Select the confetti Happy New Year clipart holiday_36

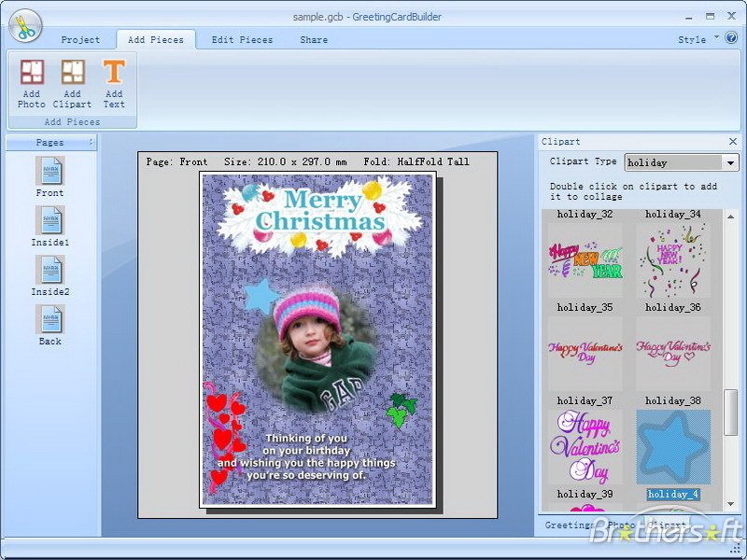coord(672,260)
